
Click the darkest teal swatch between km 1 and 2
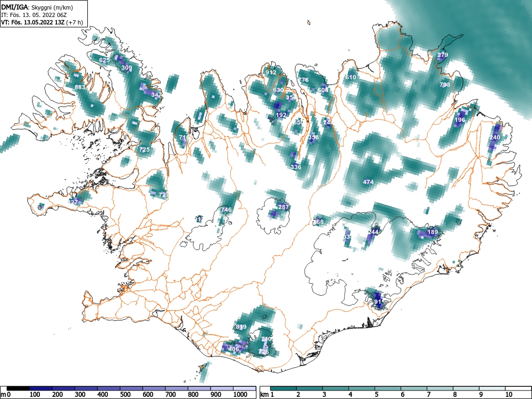point(284,388)
